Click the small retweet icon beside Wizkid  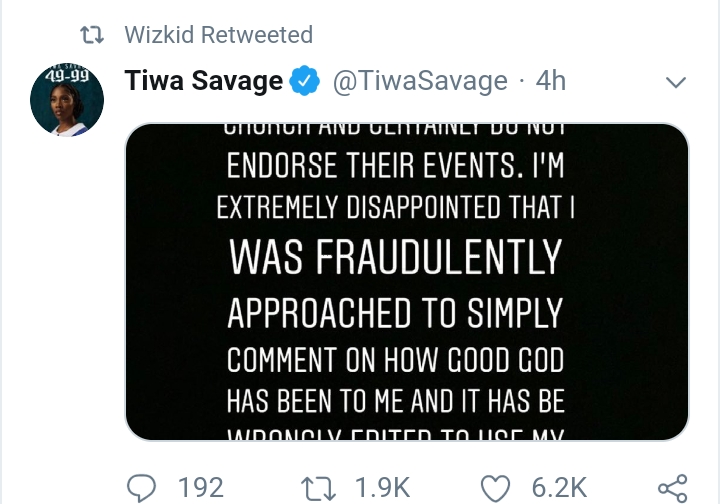(x=92, y=35)
